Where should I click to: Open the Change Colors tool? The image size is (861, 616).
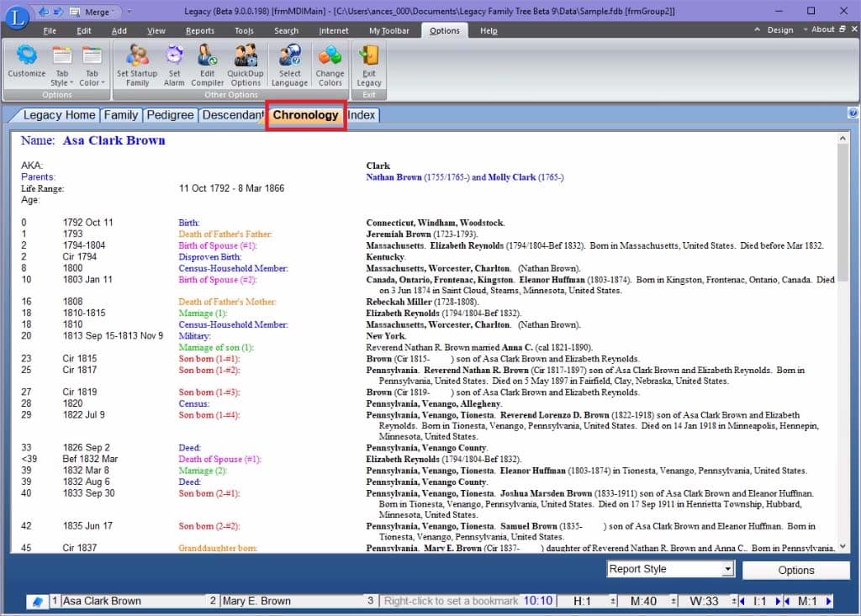pyautogui.click(x=330, y=63)
